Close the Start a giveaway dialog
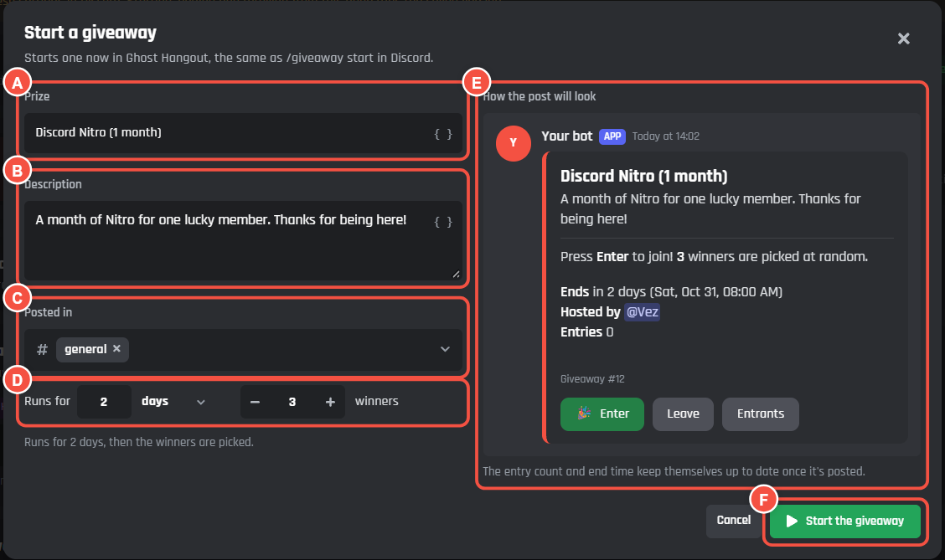This screenshot has width=945, height=560. pyautogui.click(x=903, y=39)
